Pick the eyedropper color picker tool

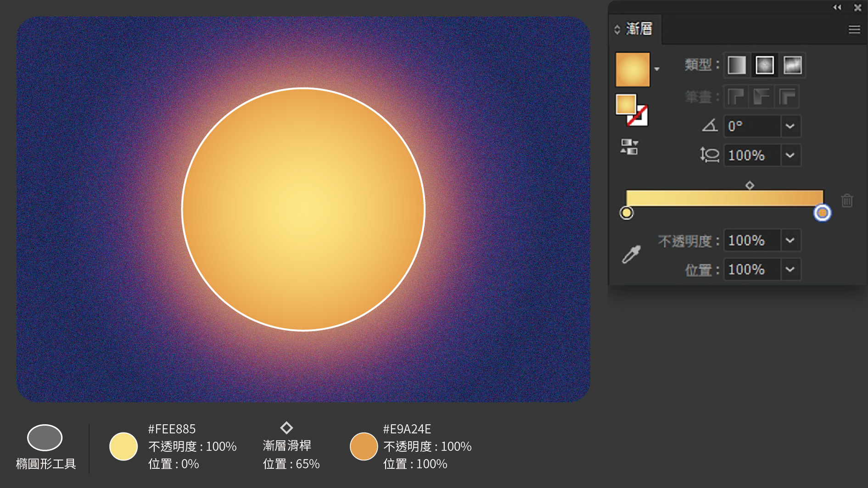click(631, 254)
